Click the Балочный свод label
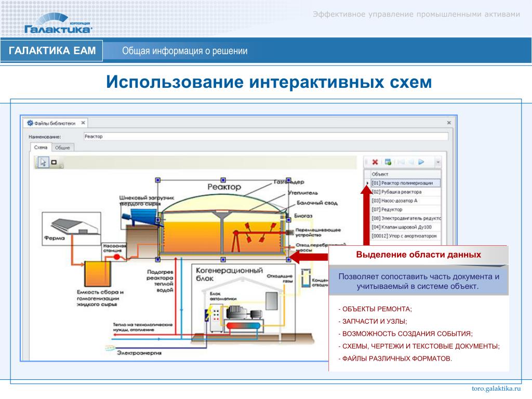Viewport: 532px width, 399px height. pyautogui.click(x=317, y=203)
